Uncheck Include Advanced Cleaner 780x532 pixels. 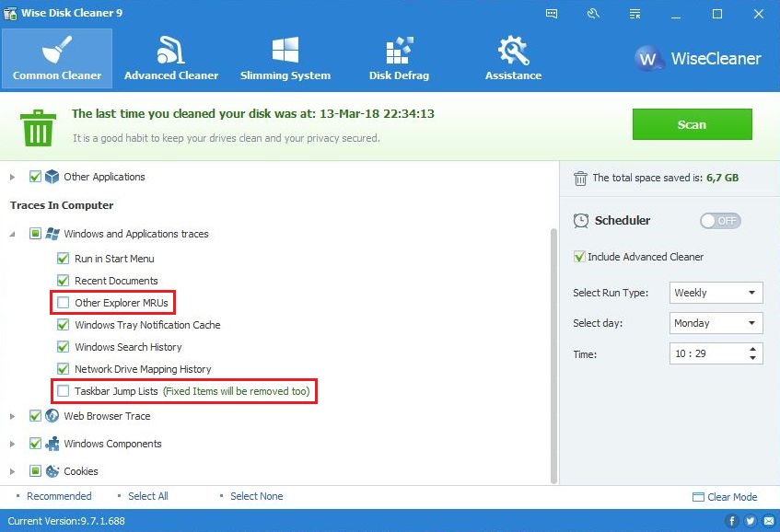(579, 257)
